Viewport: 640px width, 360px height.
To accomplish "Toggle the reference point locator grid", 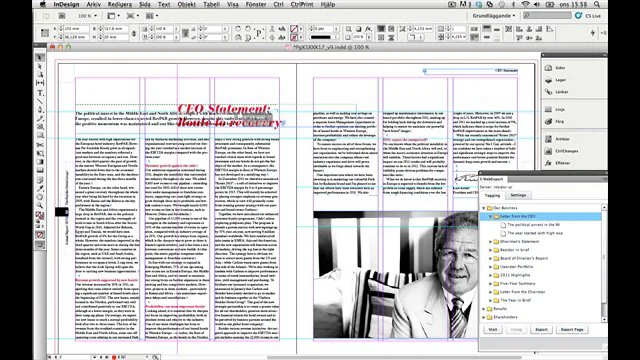I will coord(45,33).
